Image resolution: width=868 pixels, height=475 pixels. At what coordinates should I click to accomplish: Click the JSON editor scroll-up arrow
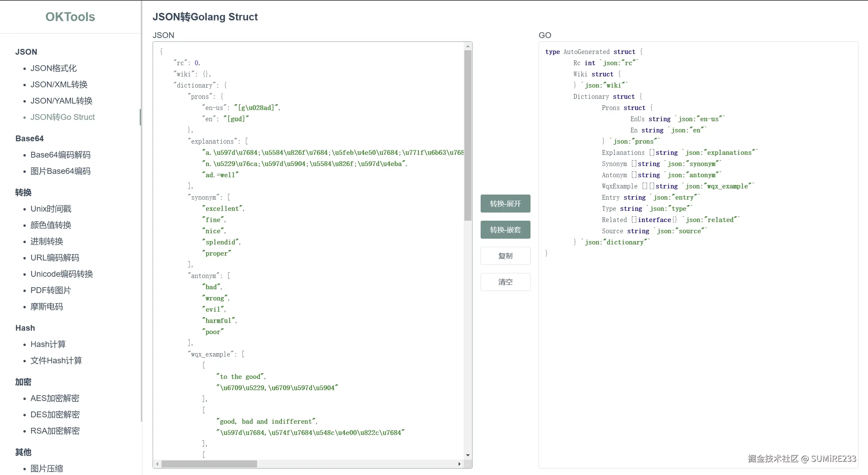468,46
